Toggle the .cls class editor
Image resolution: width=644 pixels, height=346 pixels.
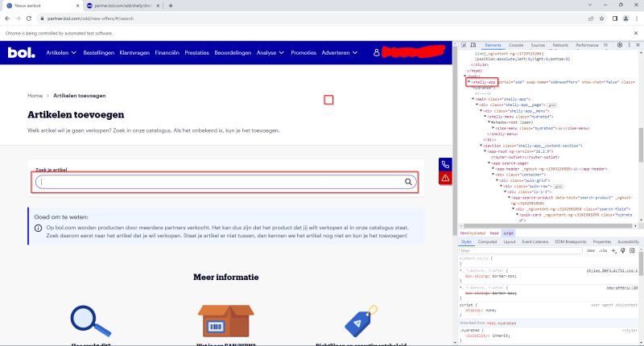click(603, 250)
